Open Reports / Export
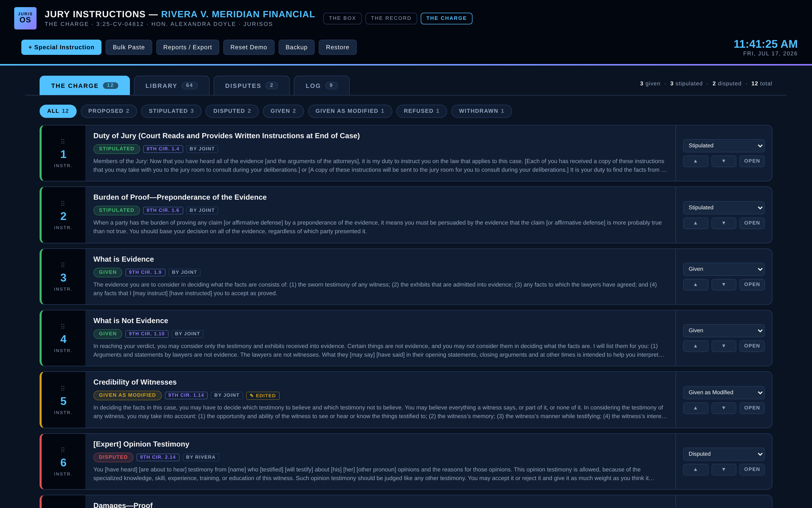The width and height of the screenshot is (812, 508). pos(188,47)
